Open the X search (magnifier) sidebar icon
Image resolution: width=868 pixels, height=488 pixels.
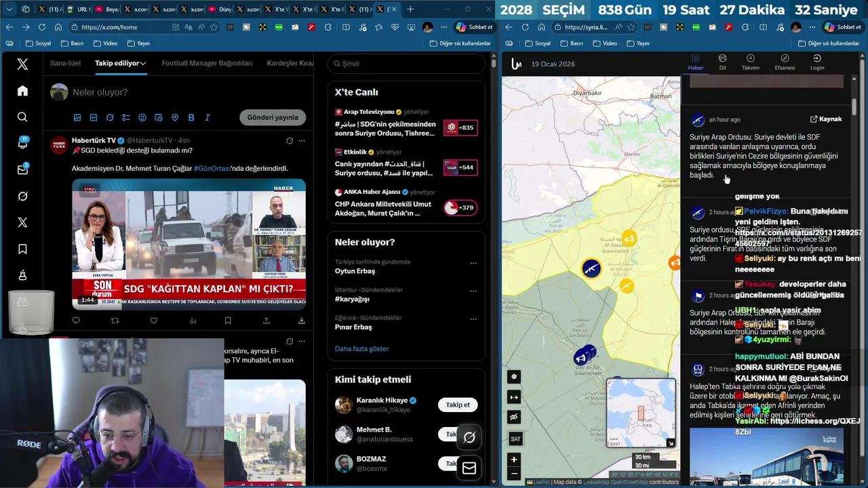[22, 117]
